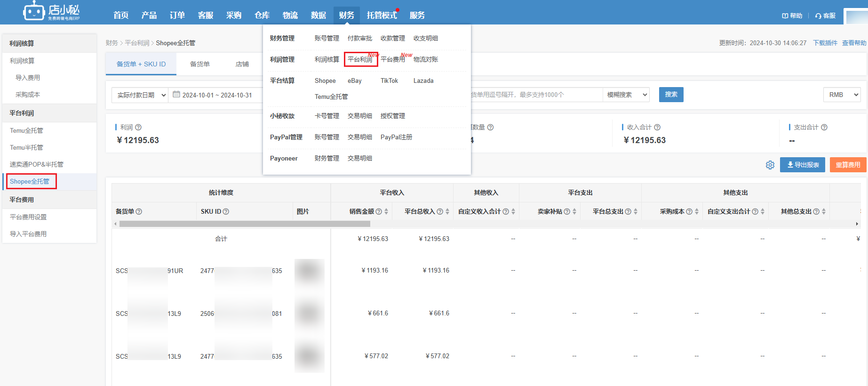Click the calendar icon in date range field
The image size is (868, 386).
176,94
